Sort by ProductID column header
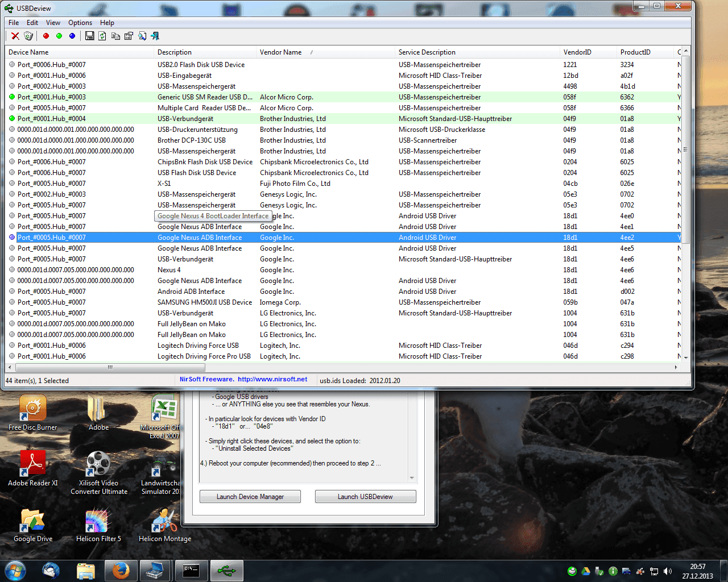This screenshot has height=582, width=728. point(646,52)
